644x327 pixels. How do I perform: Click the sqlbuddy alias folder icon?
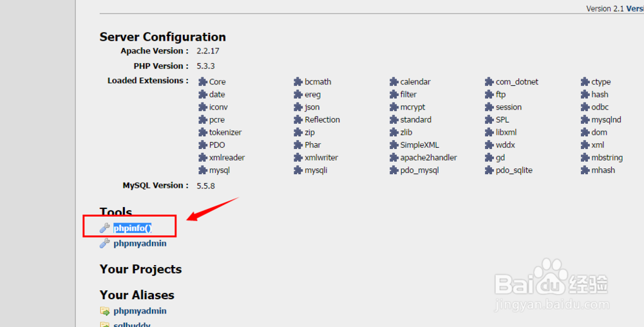[104, 324]
